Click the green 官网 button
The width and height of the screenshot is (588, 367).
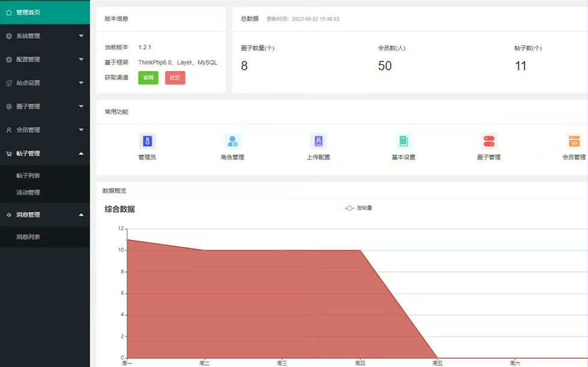148,77
